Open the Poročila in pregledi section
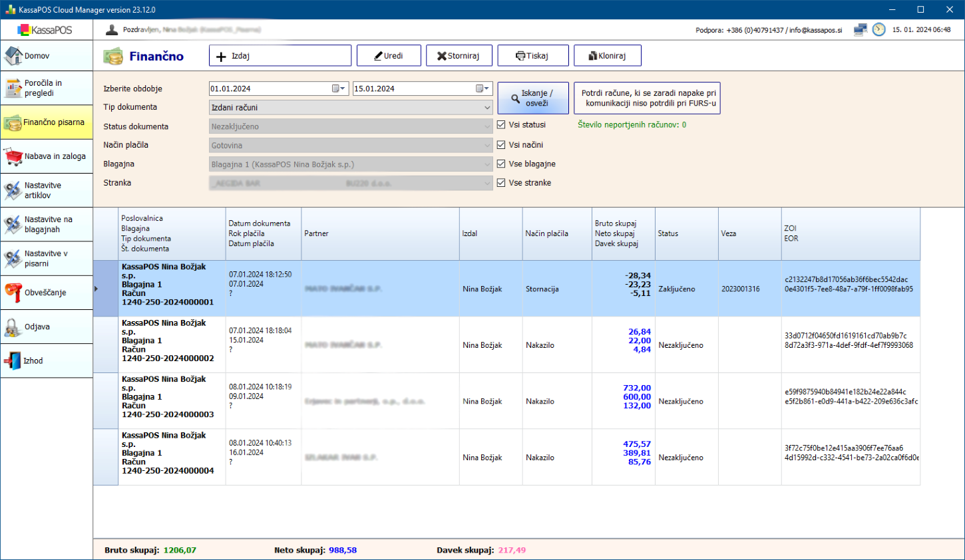 [47, 88]
